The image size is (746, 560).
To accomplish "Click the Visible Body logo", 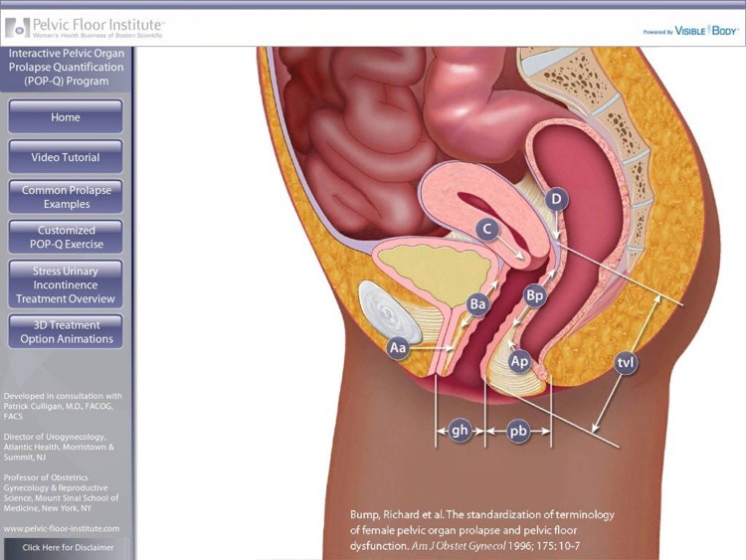I will [690, 31].
